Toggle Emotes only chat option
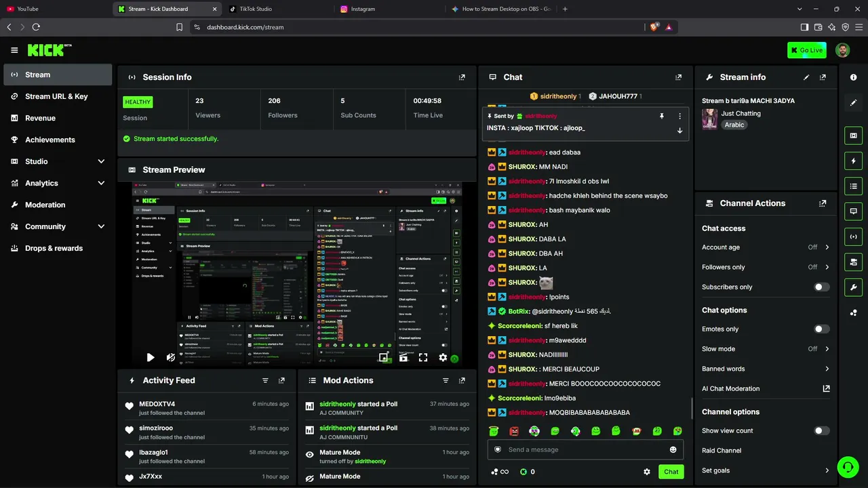The width and height of the screenshot is (868, 488). 821,329
